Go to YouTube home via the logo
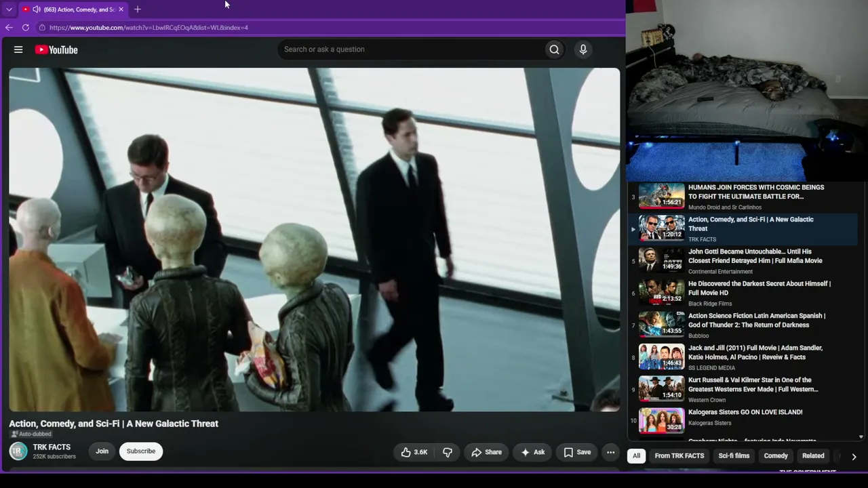Image resolution: width=868 pixels, height=488 pixels. click(56, 49)
